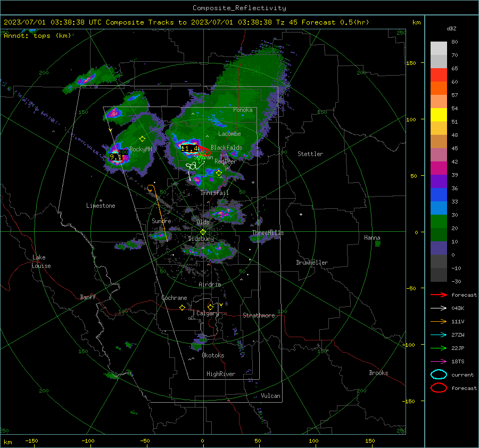Click the green 22JP track arrow
Viewport: 479px width, 448px height.
(439, 348)
